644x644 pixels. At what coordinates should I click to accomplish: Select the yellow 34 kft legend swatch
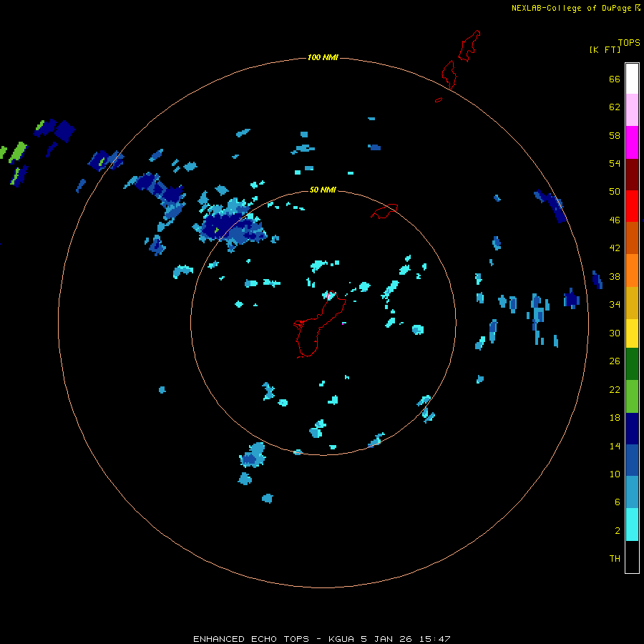pyautogui.click(x=632, y=333)
